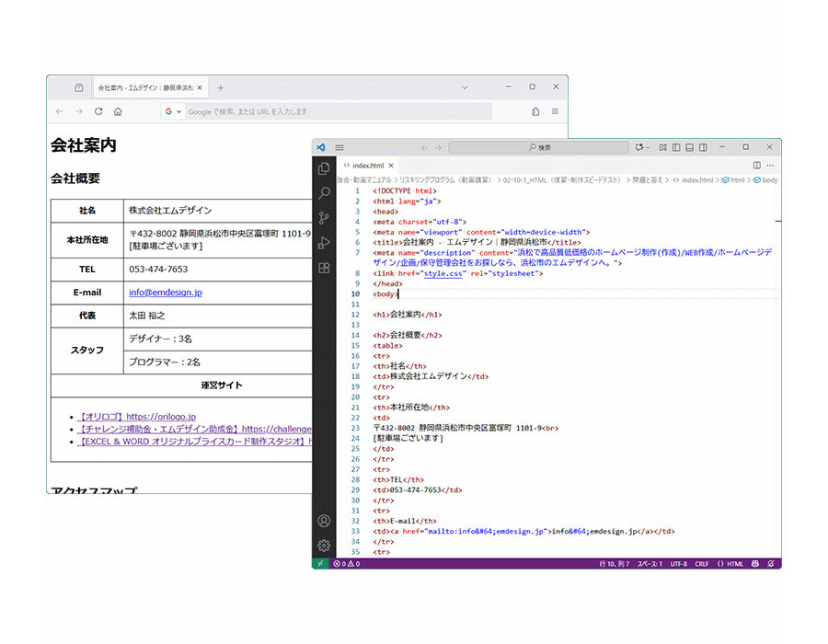Open the orilogo.jp link
The image size is (828, 644).
pyautogui.click(x=137, y=417)
